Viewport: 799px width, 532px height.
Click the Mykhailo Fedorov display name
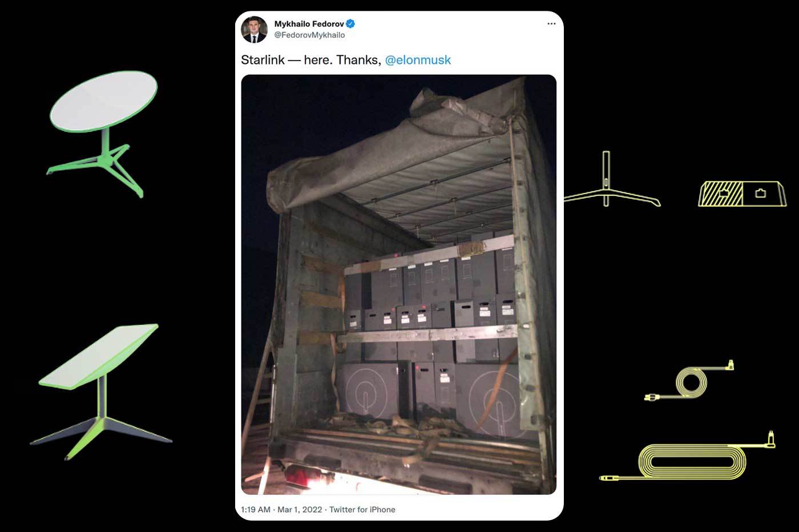309,24
